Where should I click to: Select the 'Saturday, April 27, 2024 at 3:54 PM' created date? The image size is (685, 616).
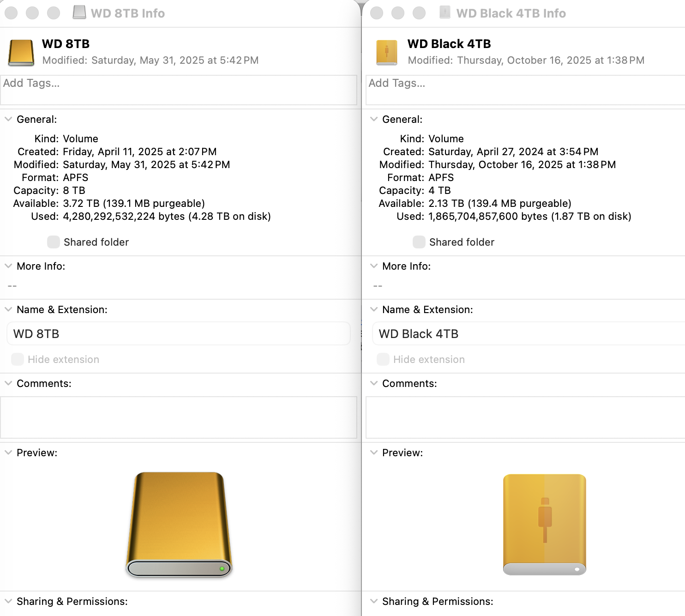[513, 151]
